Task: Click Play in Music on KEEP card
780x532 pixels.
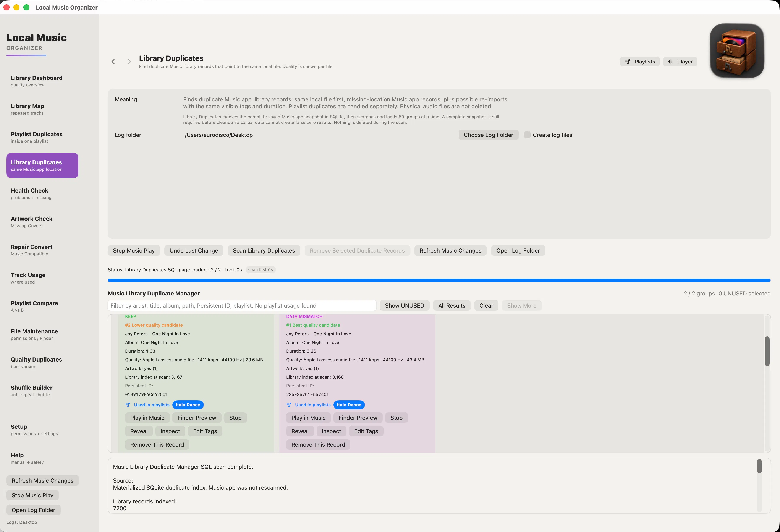Action: tap(147, 418)
